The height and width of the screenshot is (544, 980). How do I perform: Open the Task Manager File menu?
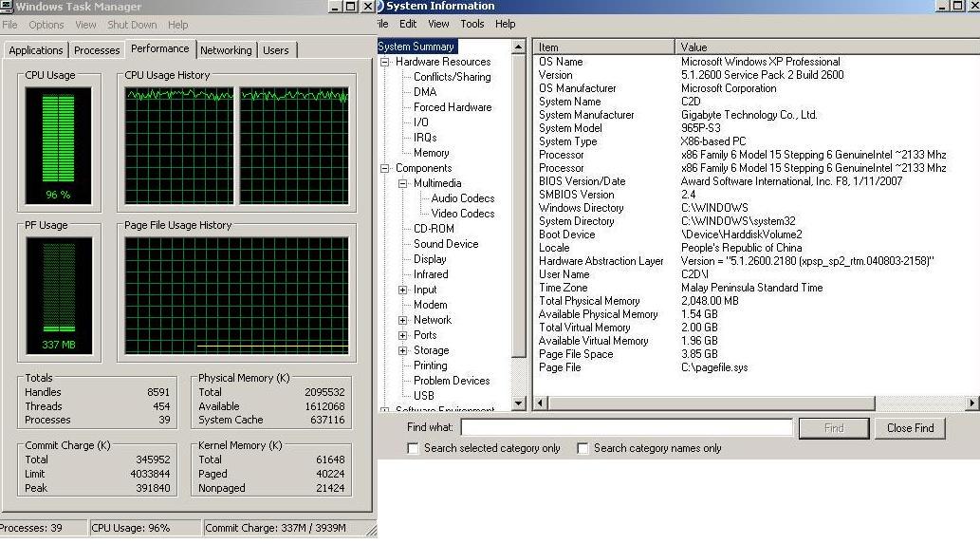point(9,25)
